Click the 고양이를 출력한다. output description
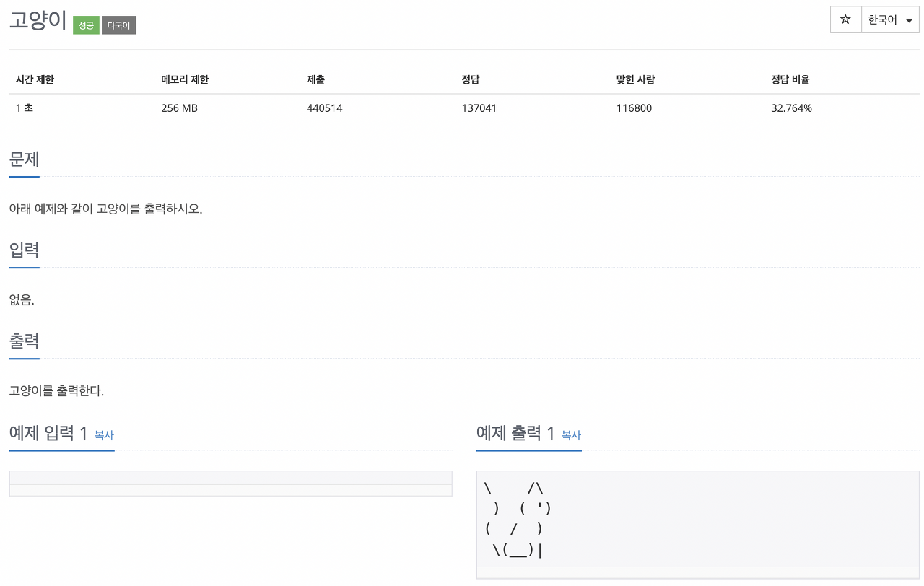 coord(56,391)
